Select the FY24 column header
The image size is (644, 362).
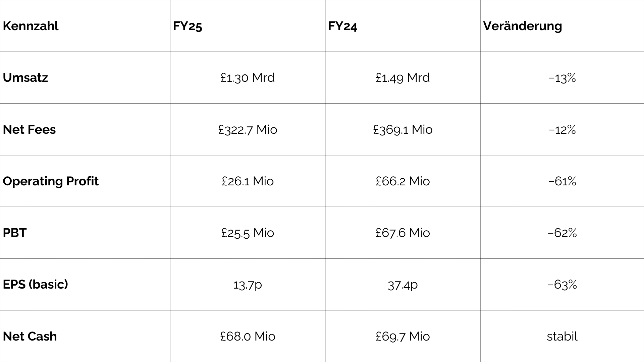point(402,26)
